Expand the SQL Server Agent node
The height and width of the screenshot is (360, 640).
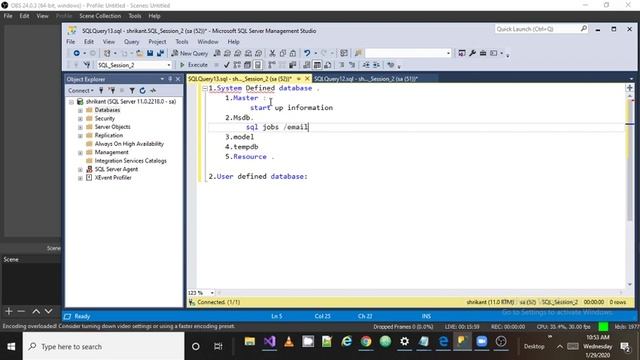[80, 169]
